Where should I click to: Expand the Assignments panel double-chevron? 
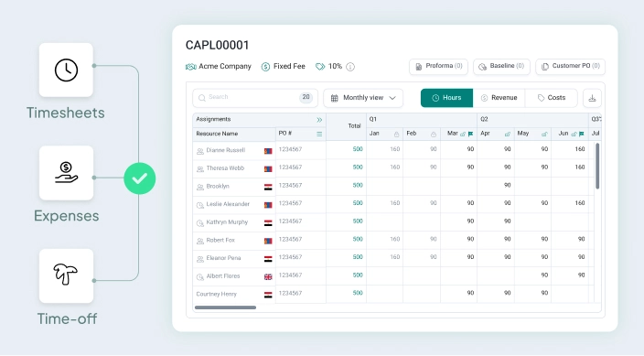(319, 120)
